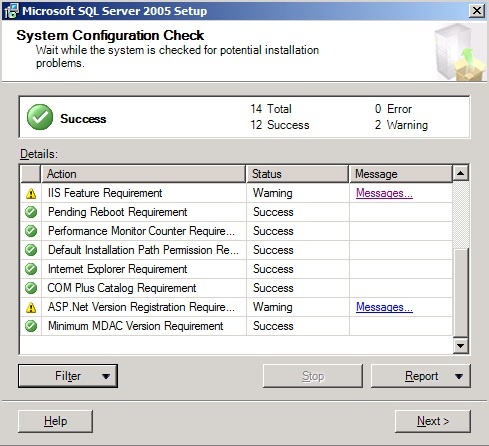This screenshot has height=446, width=489.
Task: Click success icon for COM Plus Catalog Requirement
Action: [x=31, y=288]
